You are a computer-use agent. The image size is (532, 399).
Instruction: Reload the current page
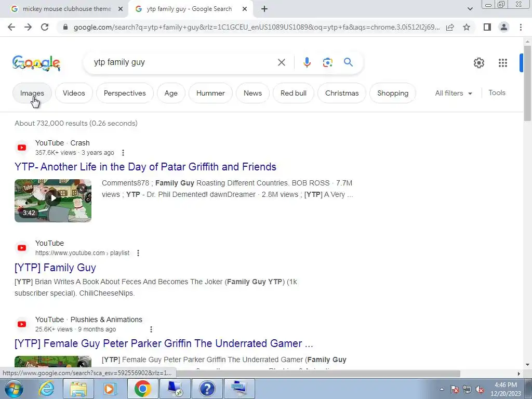click(45, 27)
